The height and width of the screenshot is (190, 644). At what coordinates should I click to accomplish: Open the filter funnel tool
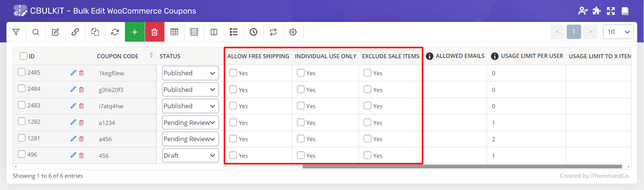(x=16, y=32)
